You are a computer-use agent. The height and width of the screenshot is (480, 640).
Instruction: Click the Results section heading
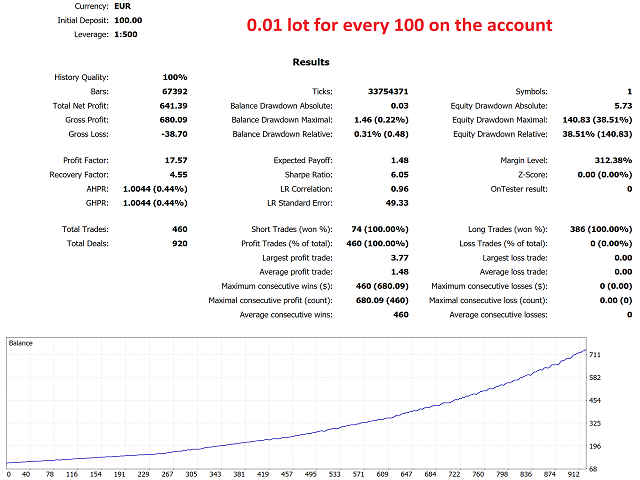(311, 62)
